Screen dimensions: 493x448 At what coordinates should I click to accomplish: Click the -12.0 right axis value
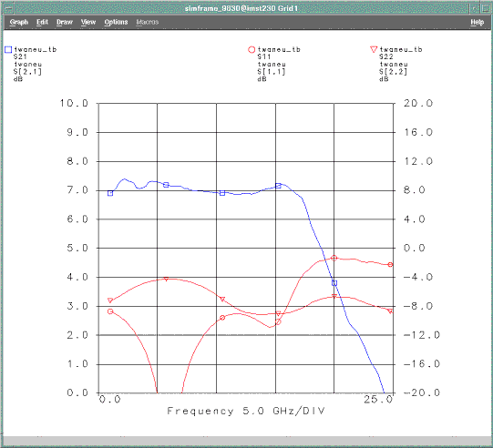tap(421, 335)
